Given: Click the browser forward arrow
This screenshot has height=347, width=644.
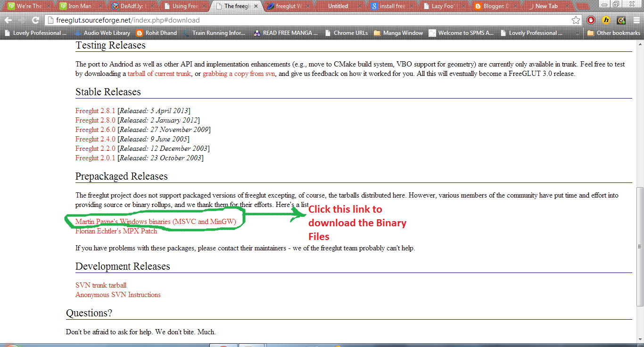Looking at the screenshot, I should (22, 20).
